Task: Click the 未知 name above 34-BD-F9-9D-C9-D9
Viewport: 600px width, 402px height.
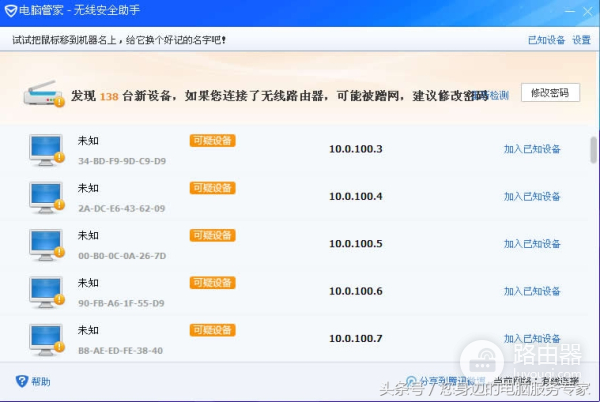Action: 88,141
